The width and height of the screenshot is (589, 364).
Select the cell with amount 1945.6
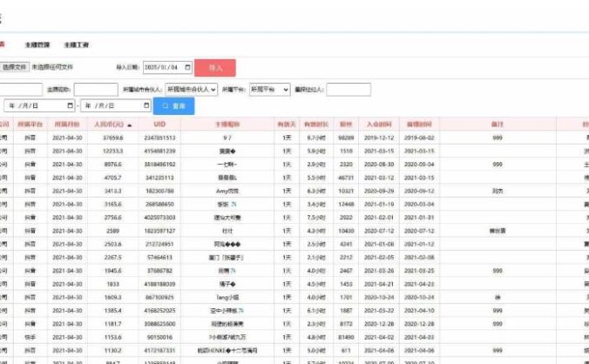(113, 271)
